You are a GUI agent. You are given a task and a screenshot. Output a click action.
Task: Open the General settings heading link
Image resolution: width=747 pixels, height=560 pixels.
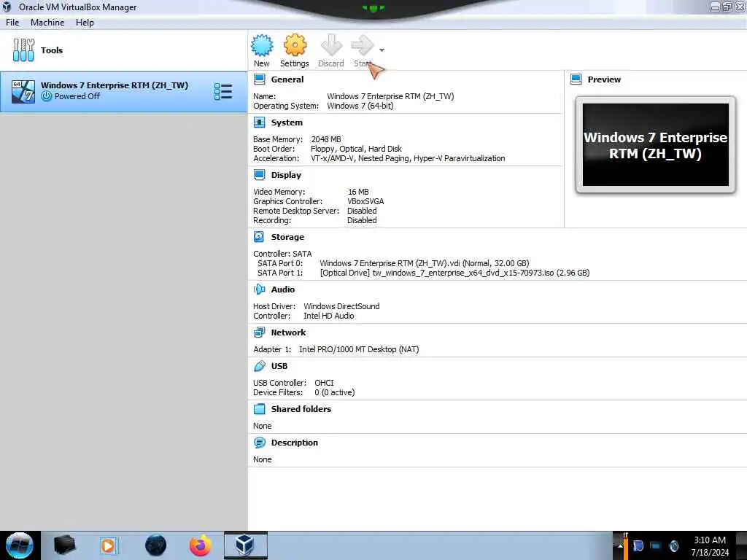pos(287,79)
